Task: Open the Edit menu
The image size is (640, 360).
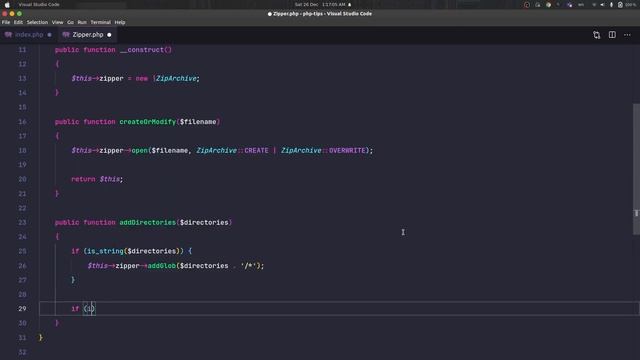Action: tap(18, 22)
